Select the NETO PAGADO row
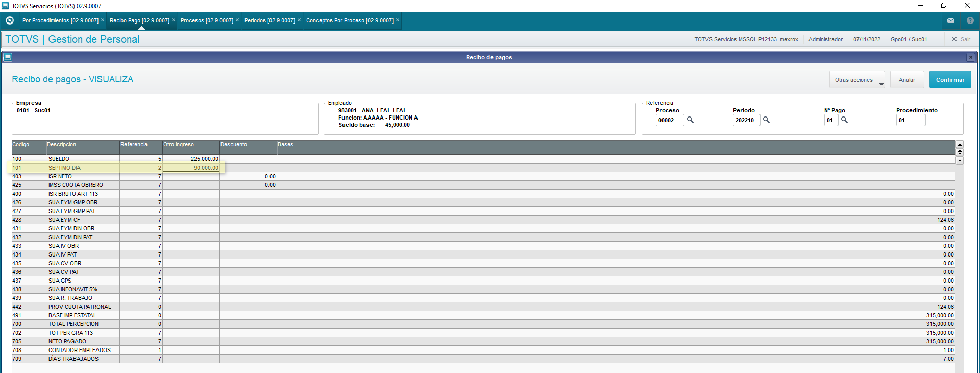 [x=483, y=341]
